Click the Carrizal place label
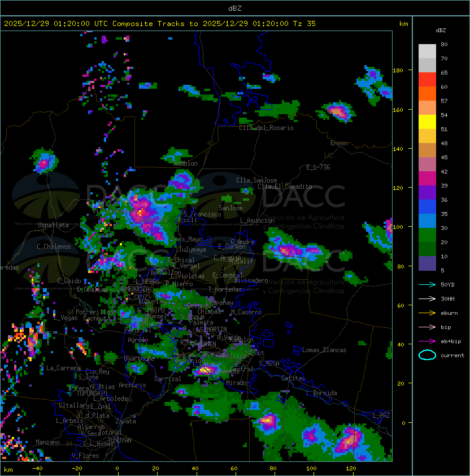Viewport: 470px width, 476px height. (x=167, y=379)
